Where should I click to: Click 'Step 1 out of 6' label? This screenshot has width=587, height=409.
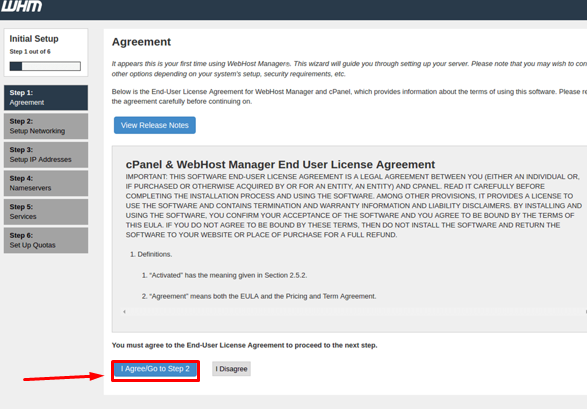point(30,52)
